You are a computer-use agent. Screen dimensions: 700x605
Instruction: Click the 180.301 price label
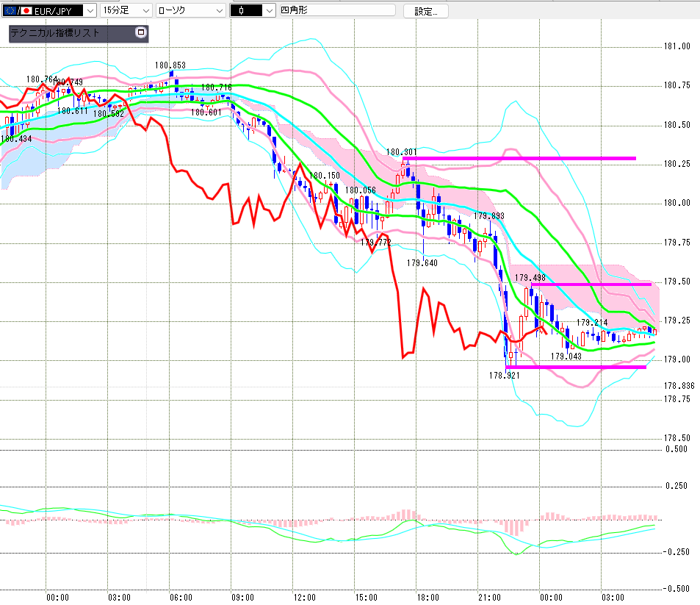(401, 152)
